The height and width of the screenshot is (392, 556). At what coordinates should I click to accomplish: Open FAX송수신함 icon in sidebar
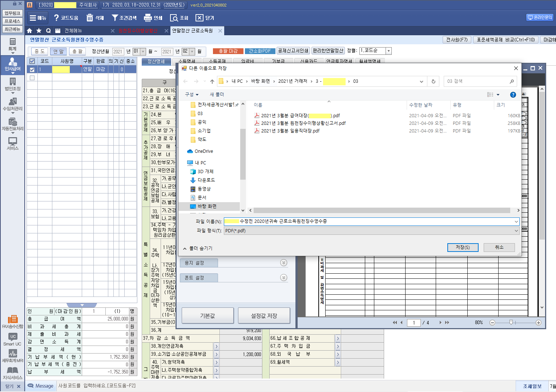tap(12, 322)
